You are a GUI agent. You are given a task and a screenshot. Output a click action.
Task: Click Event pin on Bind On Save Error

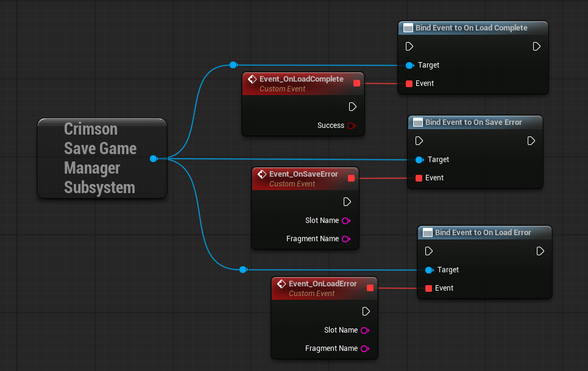pyautogui.click(x=419, y=178)
